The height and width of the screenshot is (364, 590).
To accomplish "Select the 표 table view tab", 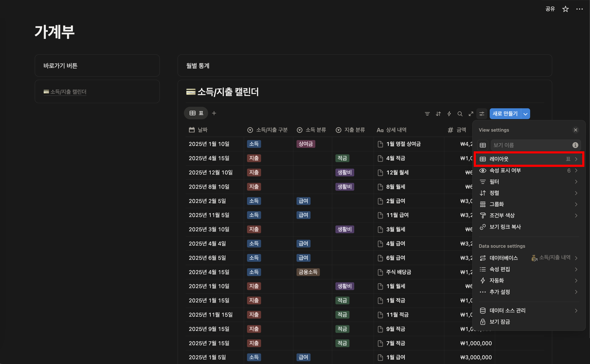I will pos(196,113).
